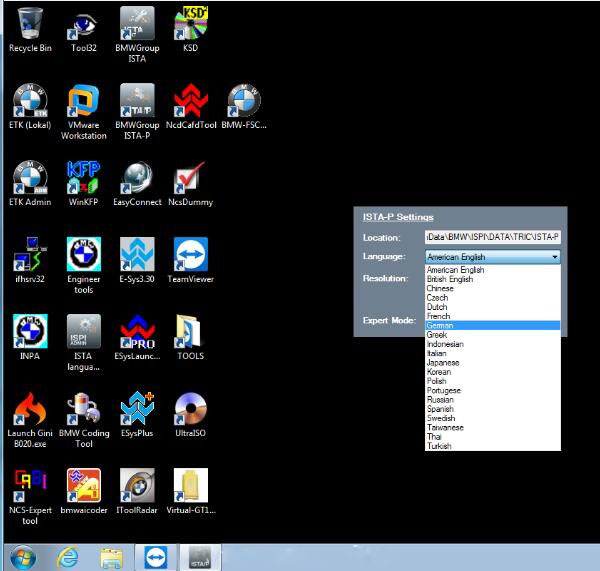The height and width of the screenshot is (571, 600).
Task: Choose Polish in the language list
Action: click(492, 381)
